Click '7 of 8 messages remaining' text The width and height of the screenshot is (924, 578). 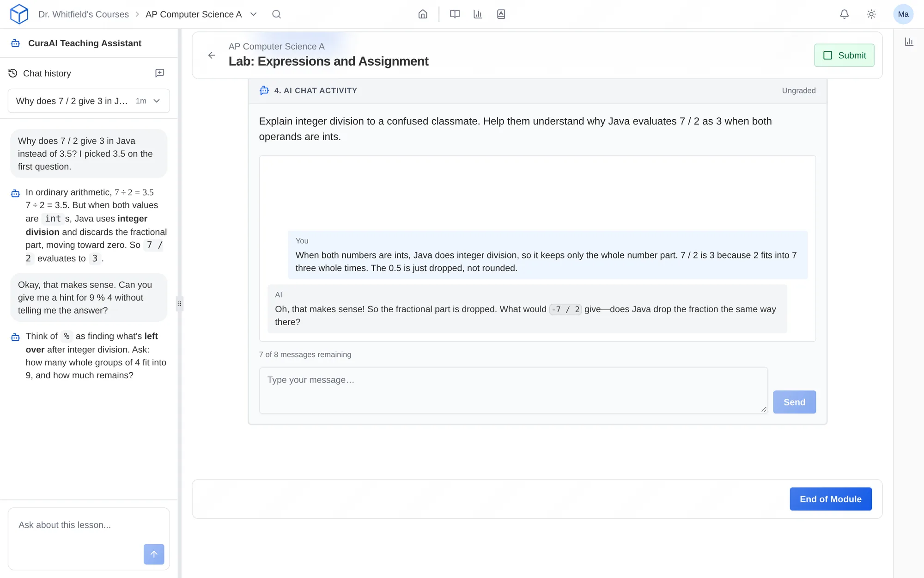(x=305, y=354)
